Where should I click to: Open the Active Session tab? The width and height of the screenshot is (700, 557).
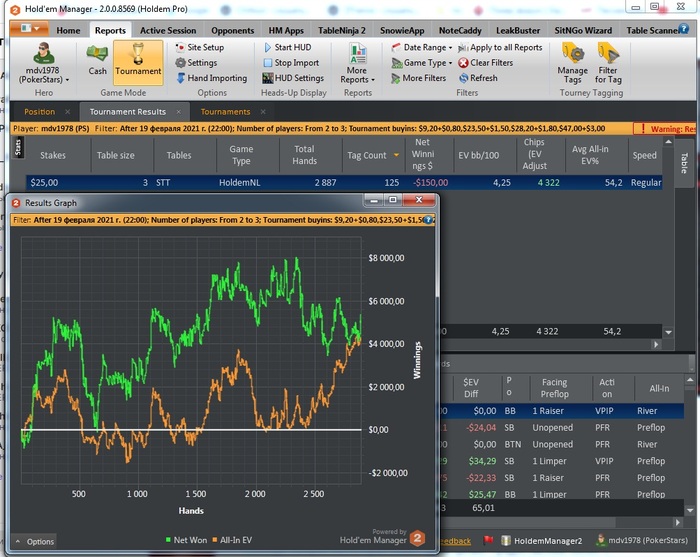(168, 30)
